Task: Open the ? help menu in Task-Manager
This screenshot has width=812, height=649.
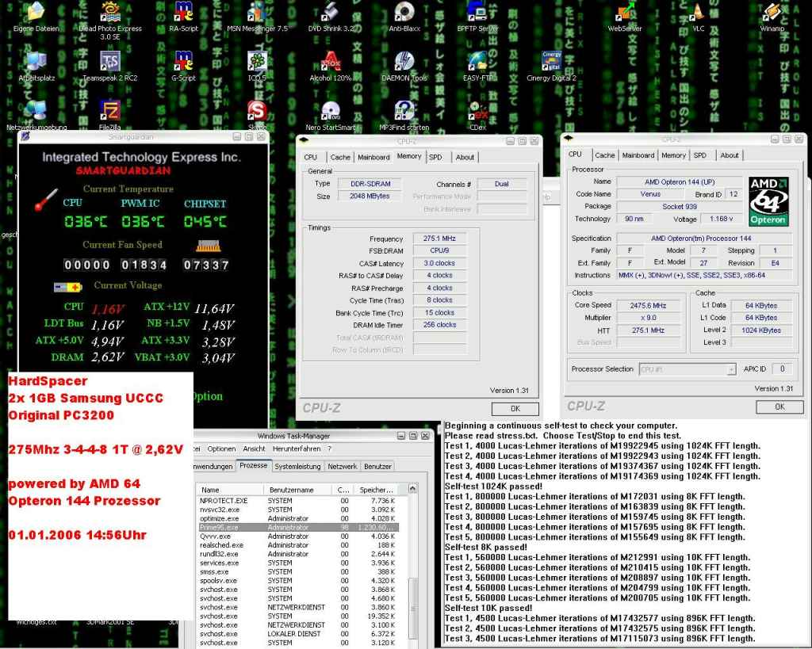Action: [329, 449]
